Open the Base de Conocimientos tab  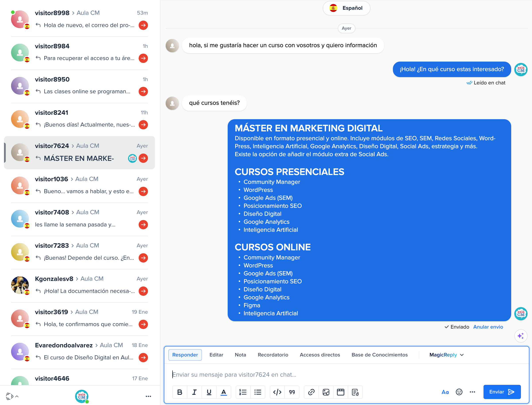coord(379,355)
